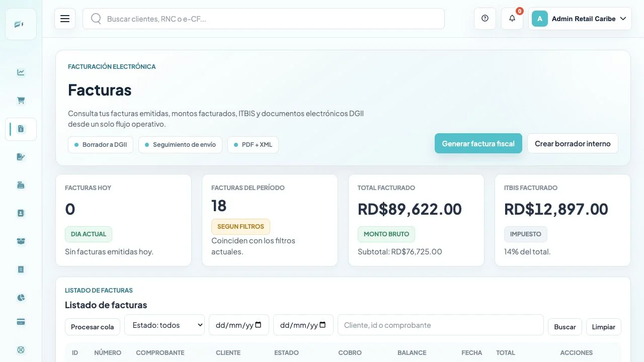Toggle the hamburger menu button
644x362 pixels.
tap(65, 19)
